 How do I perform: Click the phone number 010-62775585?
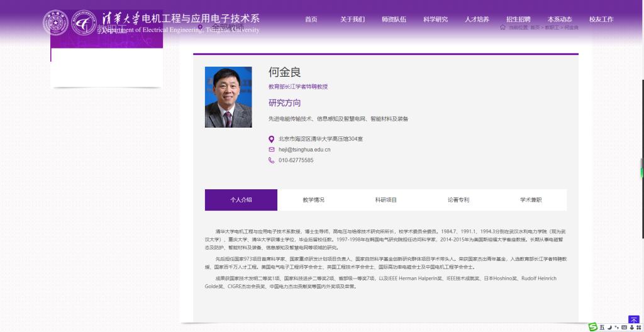(296, 160)
